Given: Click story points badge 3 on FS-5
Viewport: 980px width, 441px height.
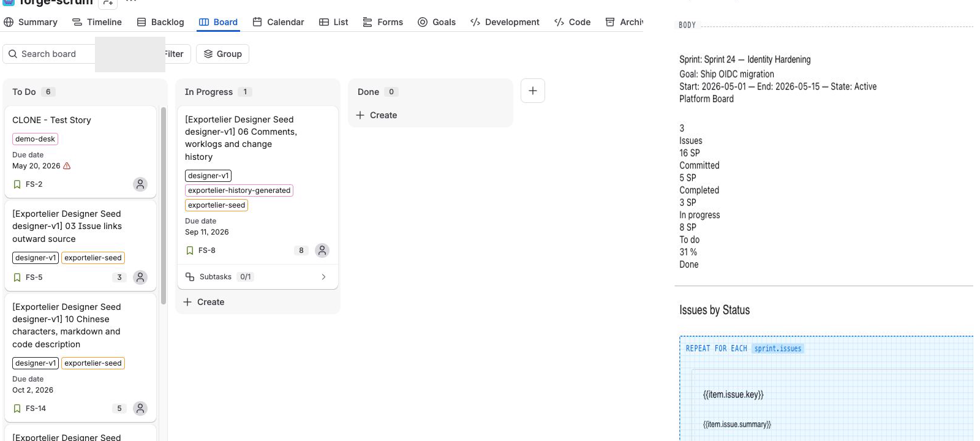Looking at the screenshot, I should click(x=119, y=277).
